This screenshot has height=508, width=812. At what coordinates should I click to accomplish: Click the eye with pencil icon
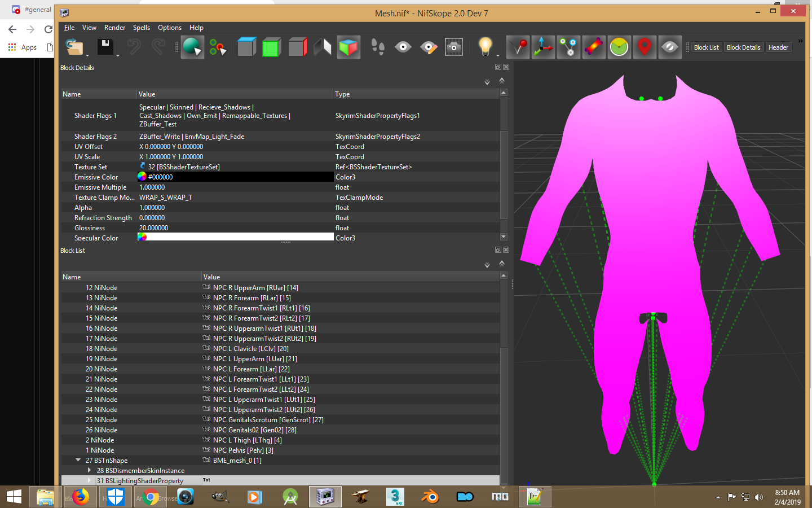click(429, 47)
